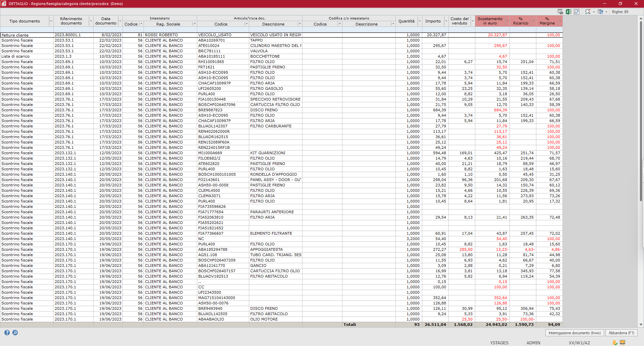Click the blue search icon at bottom left
This screenshot has height=346, width=644.
[15, 333]
